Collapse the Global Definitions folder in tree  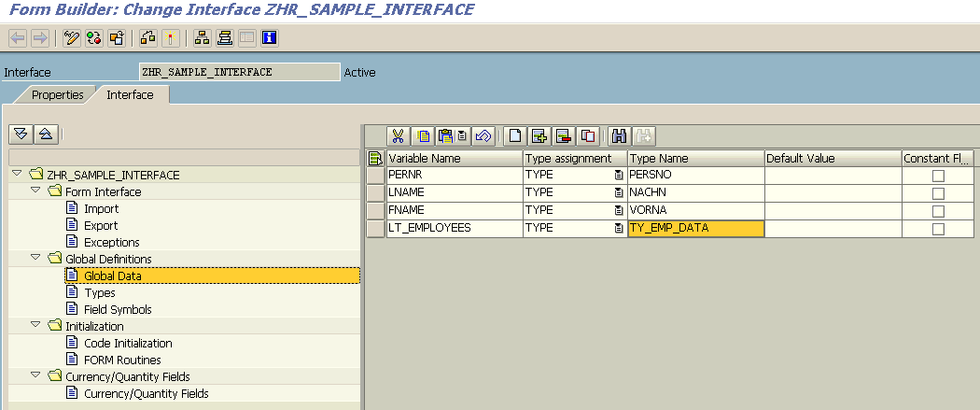coord(36,259)
